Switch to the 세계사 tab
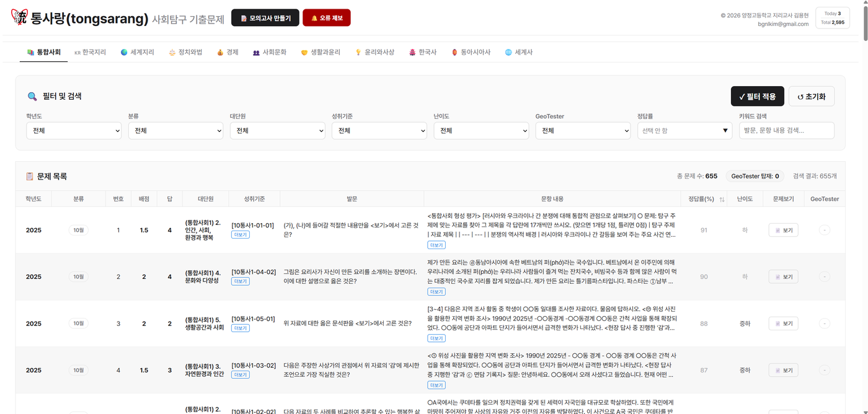 [519, 53]
